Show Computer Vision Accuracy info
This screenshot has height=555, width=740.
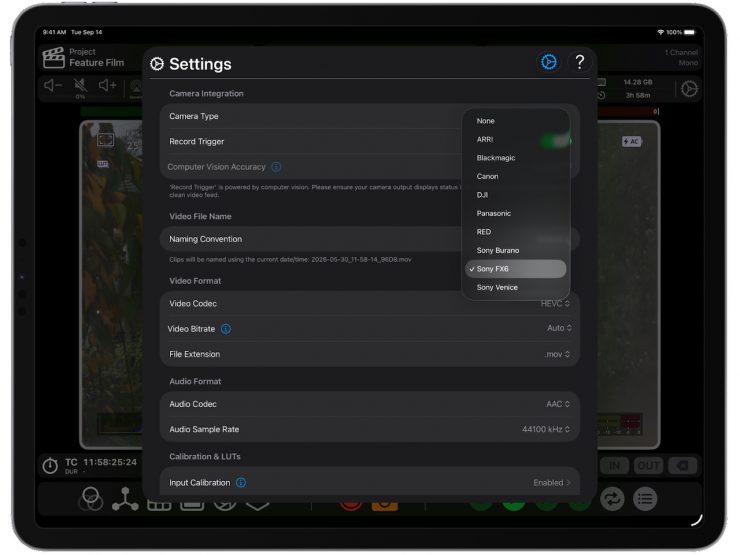[x=277, y=167]
